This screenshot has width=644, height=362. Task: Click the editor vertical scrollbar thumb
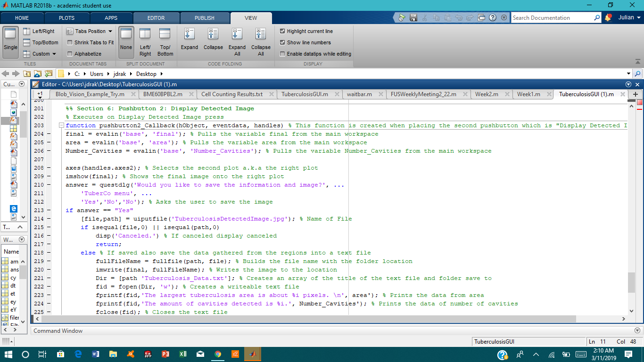(x=631, y=283)
